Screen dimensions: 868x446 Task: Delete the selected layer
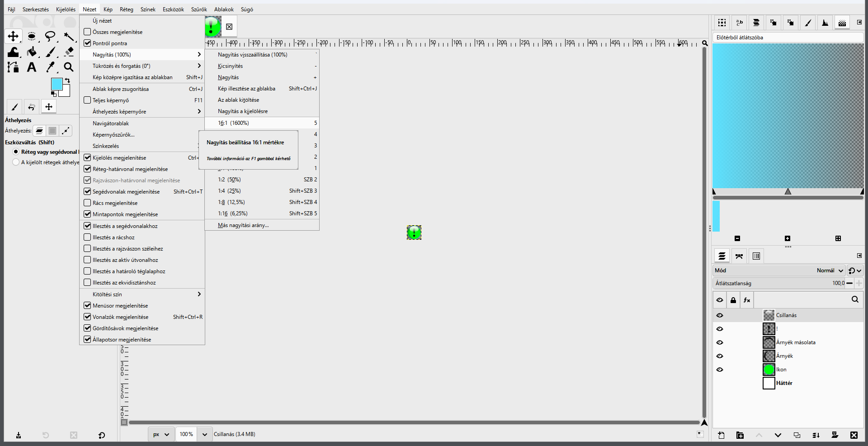point(854,435)
